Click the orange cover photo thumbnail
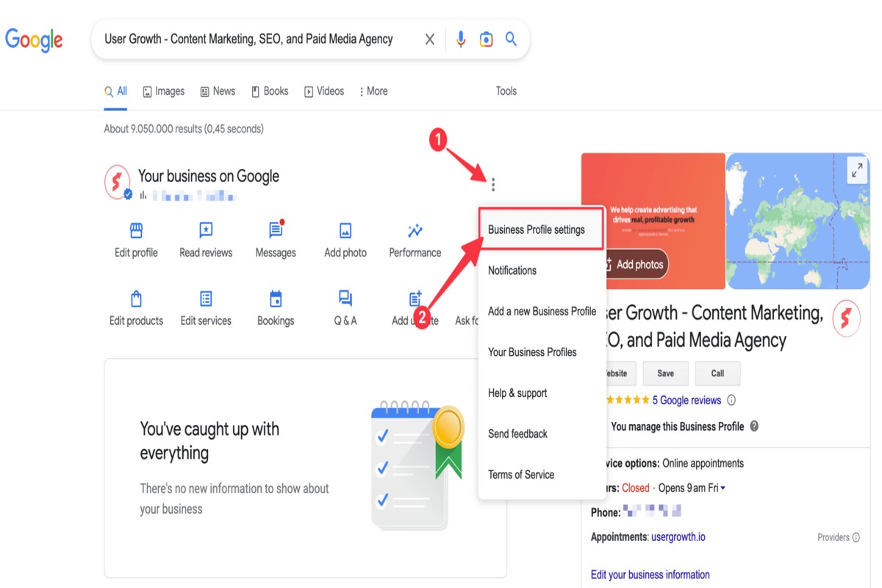This screenshot has width=882, height=588. [653, 220]
